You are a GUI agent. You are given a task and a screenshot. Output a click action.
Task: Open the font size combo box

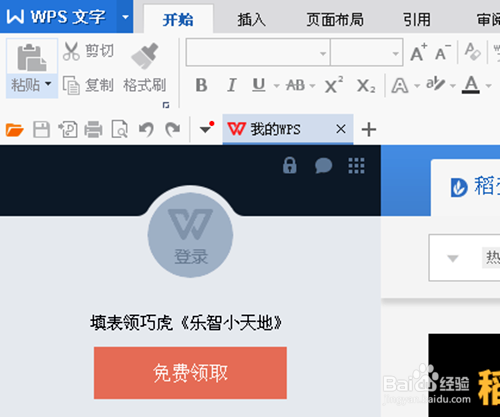tap(367, 52)
